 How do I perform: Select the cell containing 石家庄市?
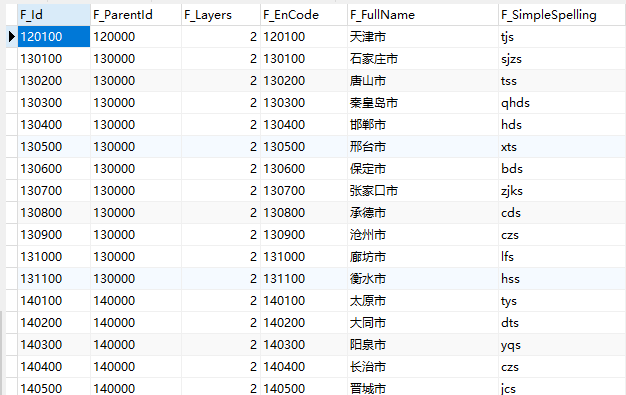[423, 59]
